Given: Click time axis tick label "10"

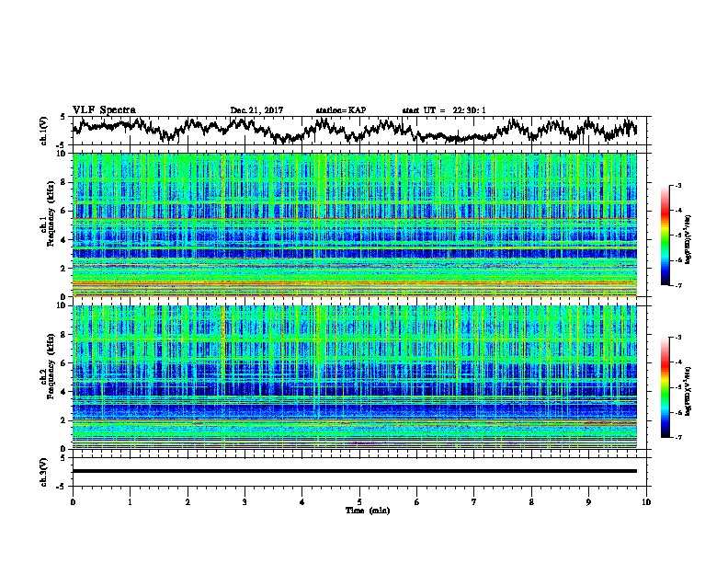Looking at the screenshot, I should (646, 502).
